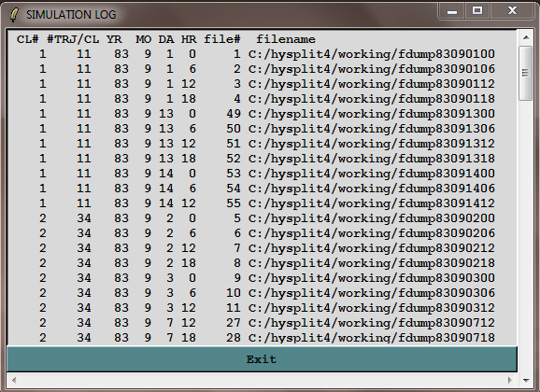Click the horizontal scrollbar left arrow

(x=14, y=380)
